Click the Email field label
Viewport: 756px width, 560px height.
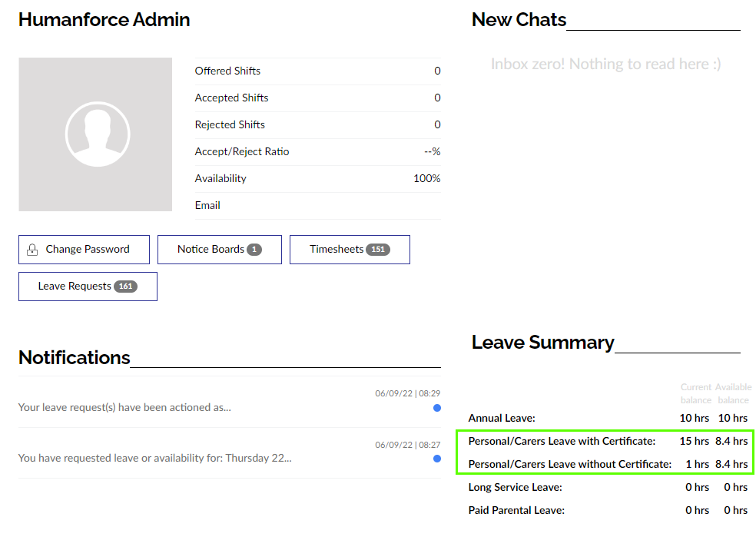207,206
